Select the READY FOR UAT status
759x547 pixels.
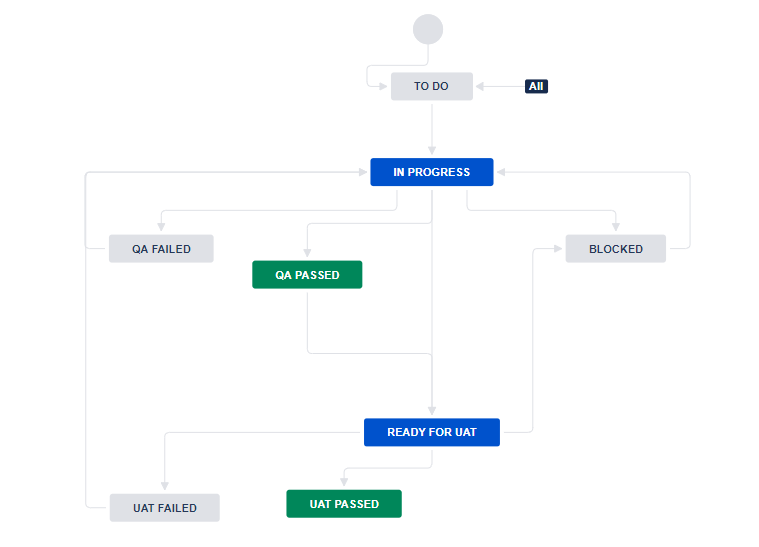tap(431, 432)
